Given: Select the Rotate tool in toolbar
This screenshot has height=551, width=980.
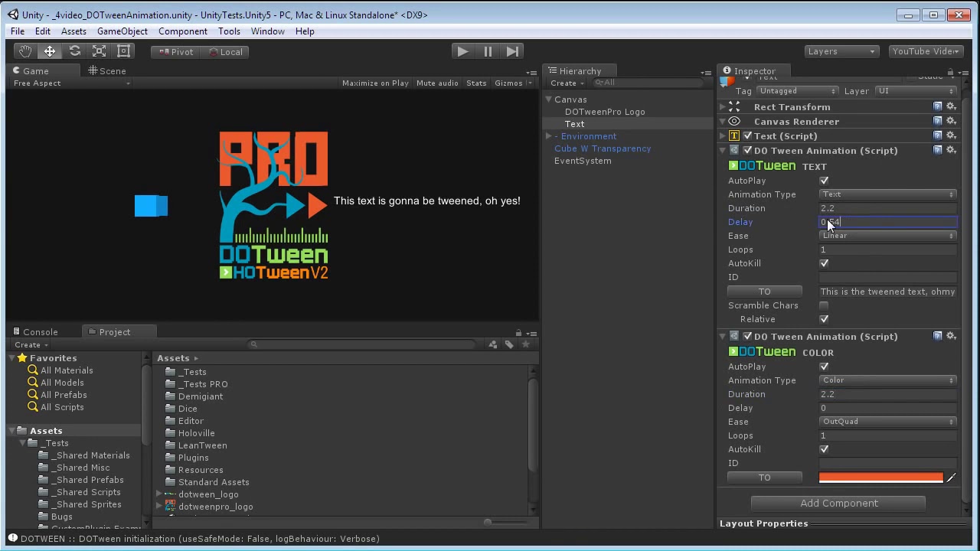Looking at the screenshot, I should [74, 51].
